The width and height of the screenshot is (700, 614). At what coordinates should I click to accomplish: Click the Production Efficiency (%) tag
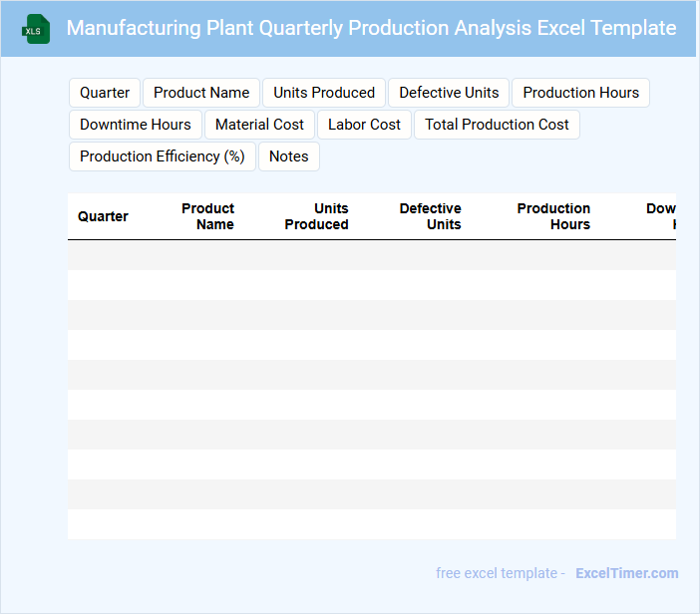(163, 156)
